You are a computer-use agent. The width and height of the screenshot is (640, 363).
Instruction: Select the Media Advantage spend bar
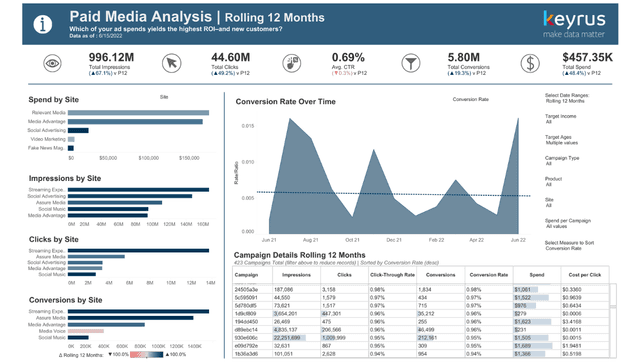[135, 122]
